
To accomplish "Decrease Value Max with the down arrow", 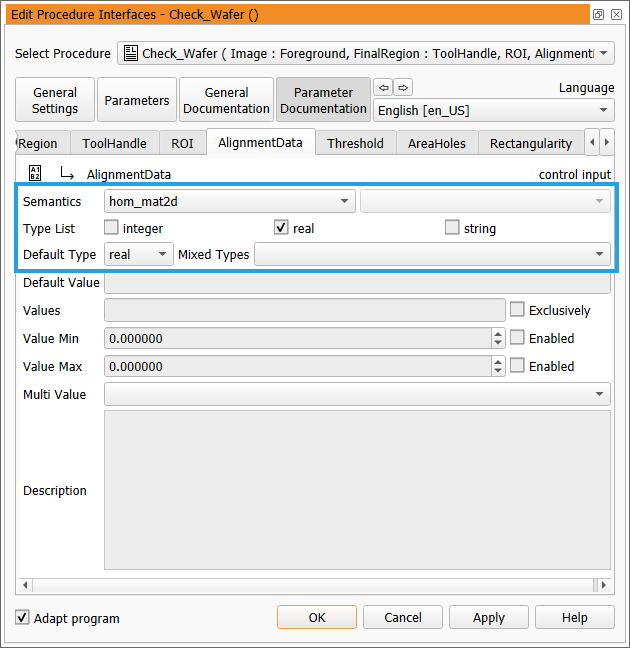I will pyautogui.click(x=498, y=371).
